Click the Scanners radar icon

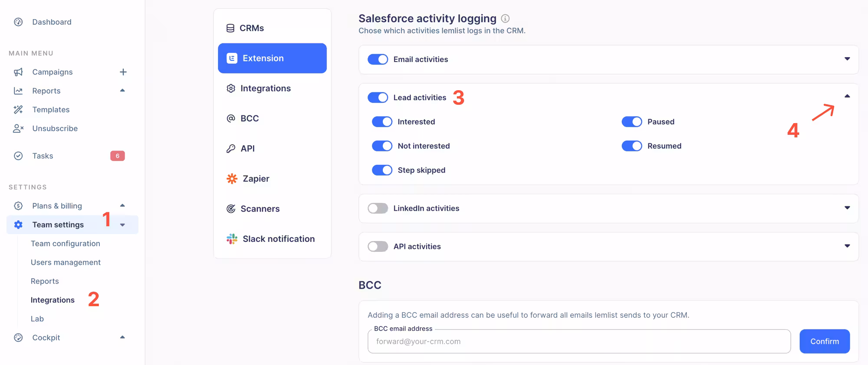pos(231,209)
